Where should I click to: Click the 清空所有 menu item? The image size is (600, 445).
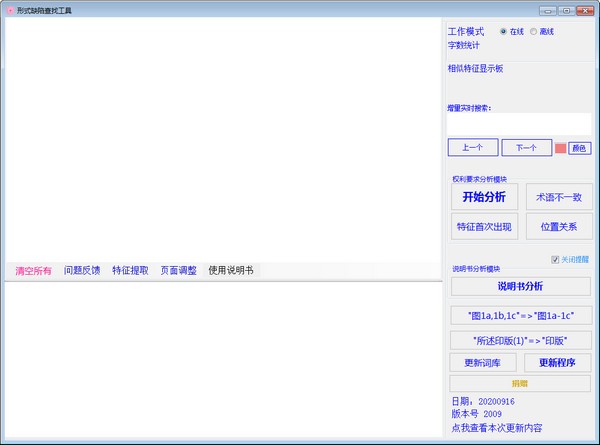(x=33, y=271)
